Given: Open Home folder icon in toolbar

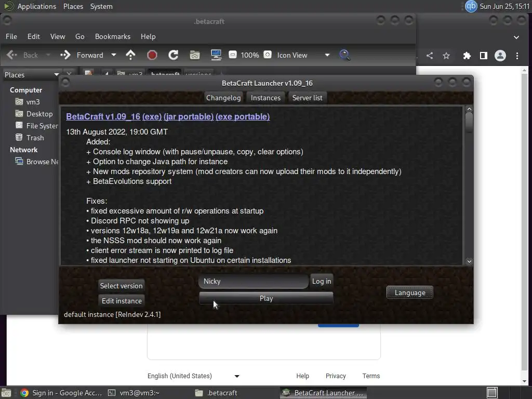Looking at the screenshot, I should tap(195, 55).
